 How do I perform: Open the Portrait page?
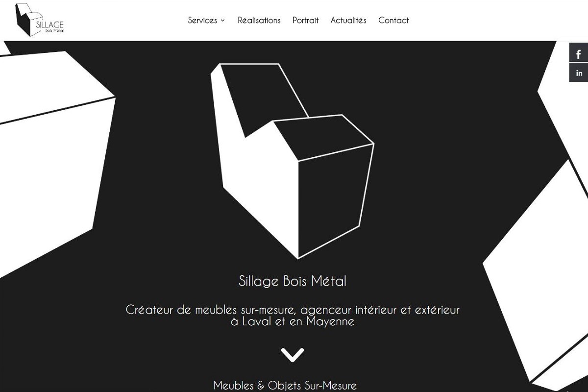[x=305, y=20]
